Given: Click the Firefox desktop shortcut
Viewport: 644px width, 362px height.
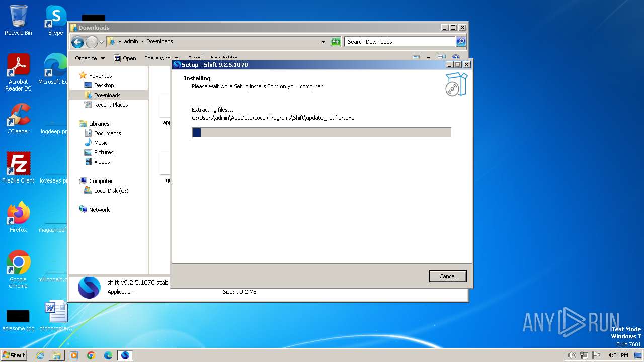Looking at the screenshot, I should point(18,217).
